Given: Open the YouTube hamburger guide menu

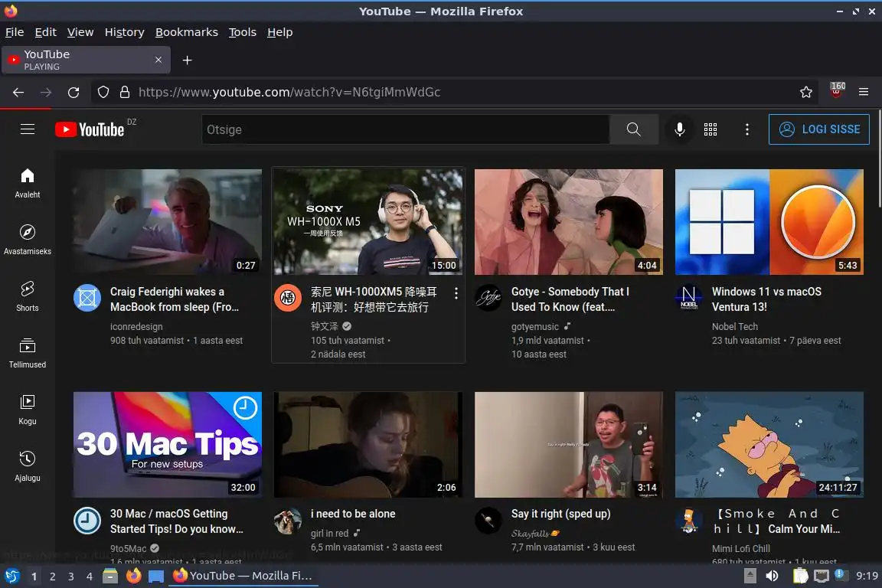Looking at the screenshot, I should coord(28,129).
